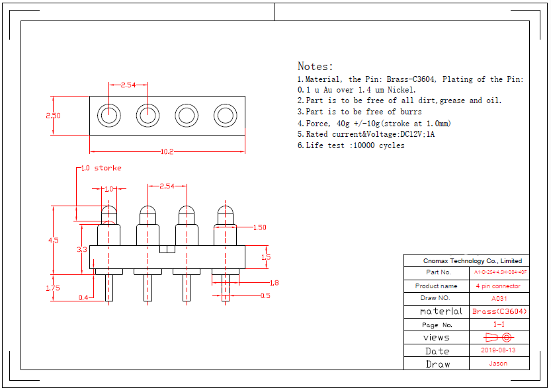This screenshot has width=551, height=392.
Task: Select the drafter name 'Jason'
Action: (x=498, y=364)
